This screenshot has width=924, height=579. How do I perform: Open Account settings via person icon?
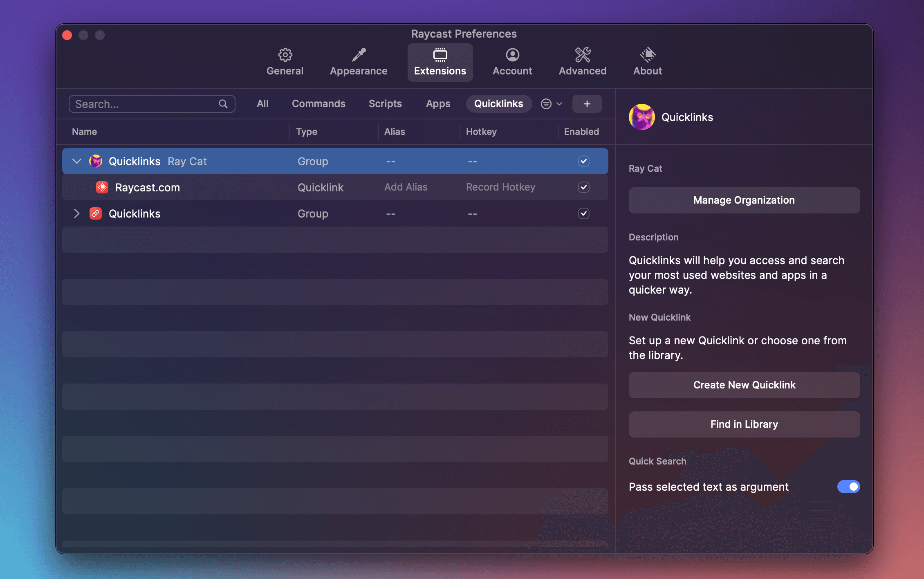512,54
